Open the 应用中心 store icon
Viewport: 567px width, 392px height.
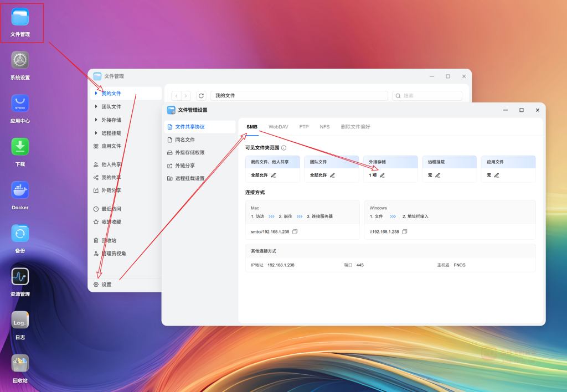[x=20, y=104]
